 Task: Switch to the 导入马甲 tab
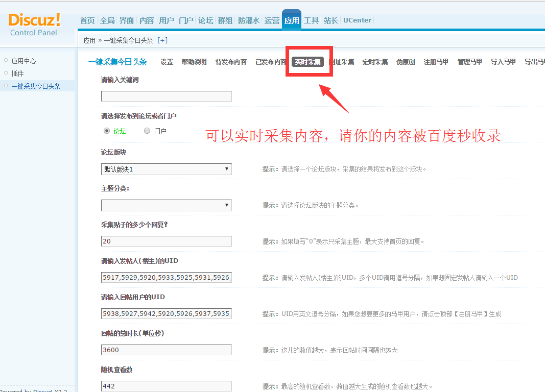(503, 62)
